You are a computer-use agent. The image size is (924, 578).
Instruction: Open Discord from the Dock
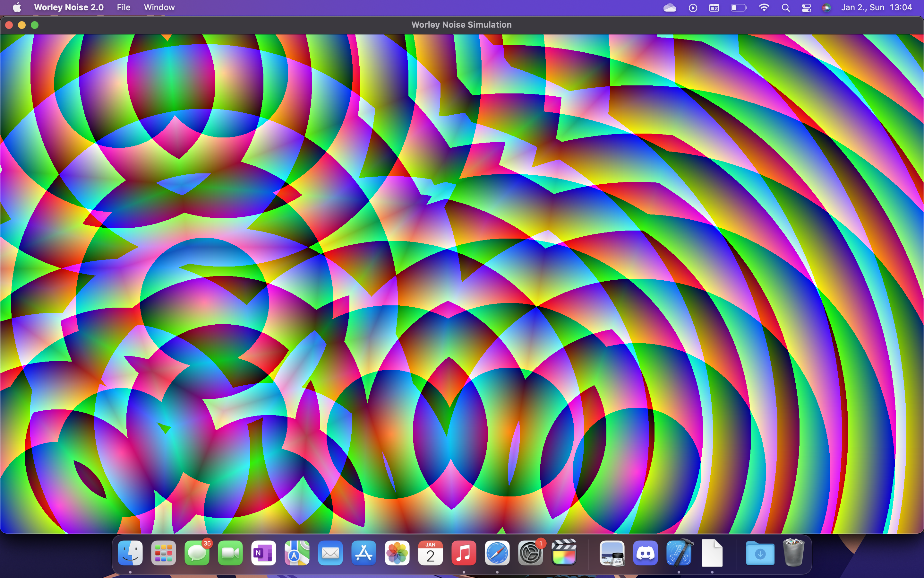[x=645, y=553]
